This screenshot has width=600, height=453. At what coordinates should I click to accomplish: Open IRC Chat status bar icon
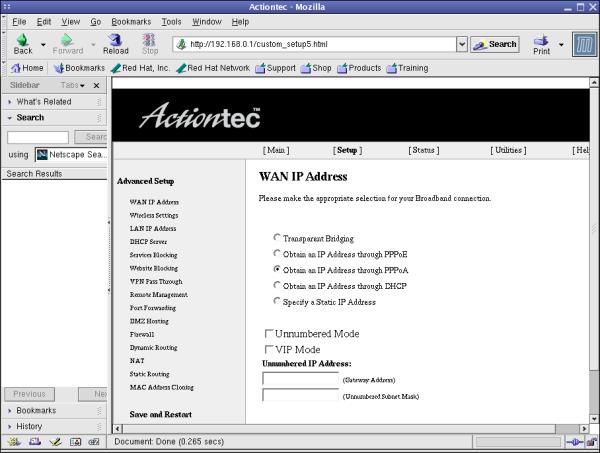[x=94, y=442]
